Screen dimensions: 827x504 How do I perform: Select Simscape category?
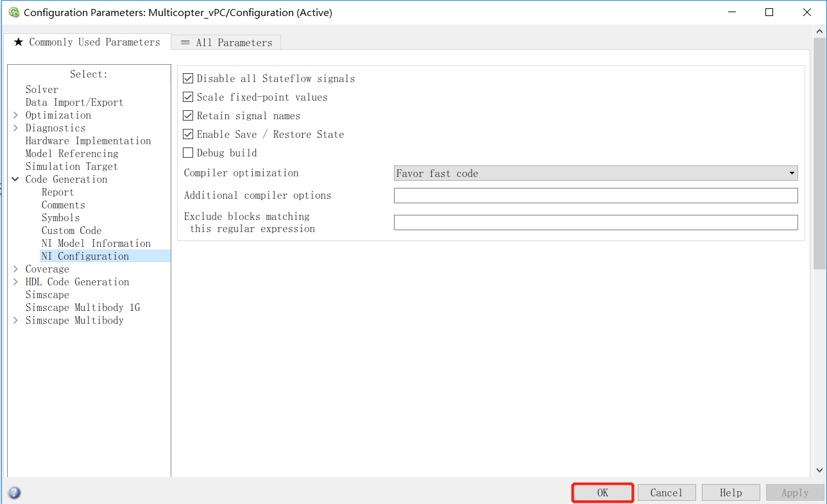(x=47, y=295)
